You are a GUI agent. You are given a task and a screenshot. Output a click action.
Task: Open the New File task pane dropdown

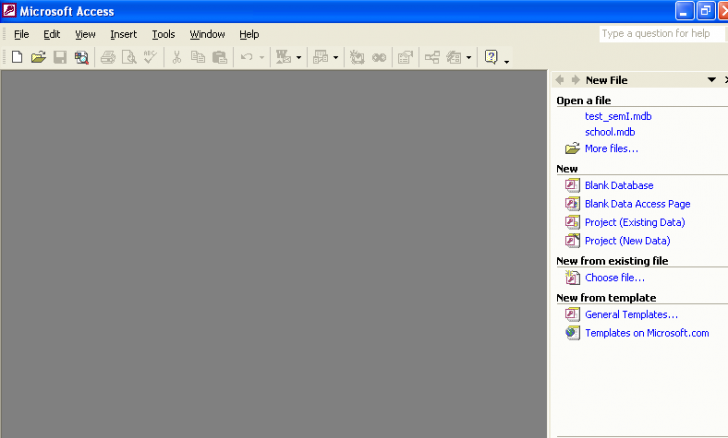click(x=711, y=80)
